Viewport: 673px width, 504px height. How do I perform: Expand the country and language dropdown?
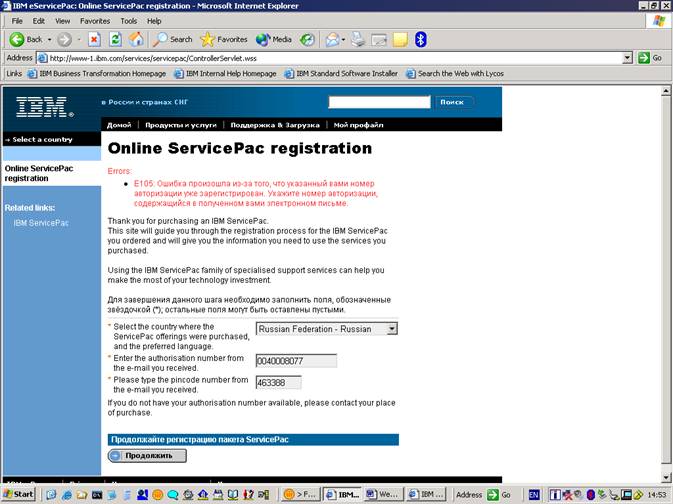[x=391, y=329]
